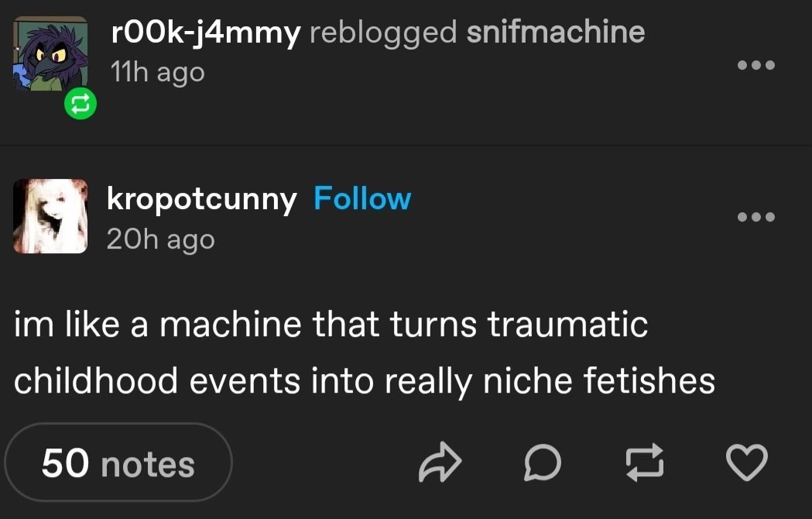
Task: Open kropotcunny's profile picture
Action: pyautogui.click(x=50, y=216)
